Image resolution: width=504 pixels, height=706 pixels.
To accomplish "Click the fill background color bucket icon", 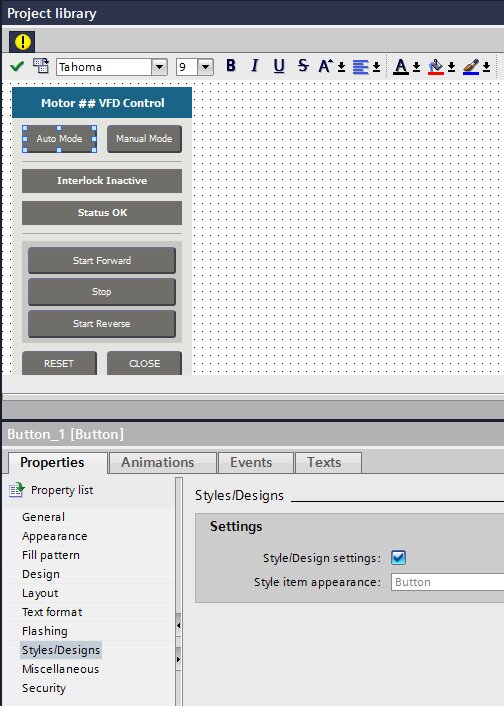I will 436,67.
